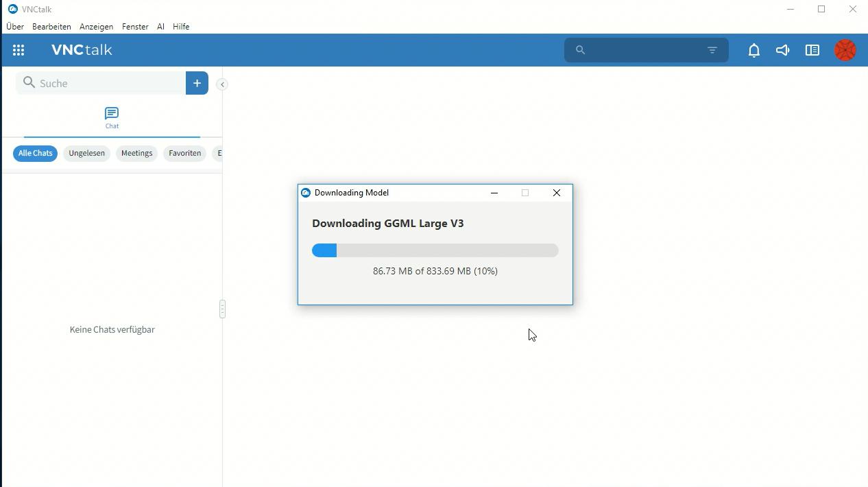Screen dimensions: 868x487
Task: Open the broadcast megaphone icon
Action: pos(783,50)
